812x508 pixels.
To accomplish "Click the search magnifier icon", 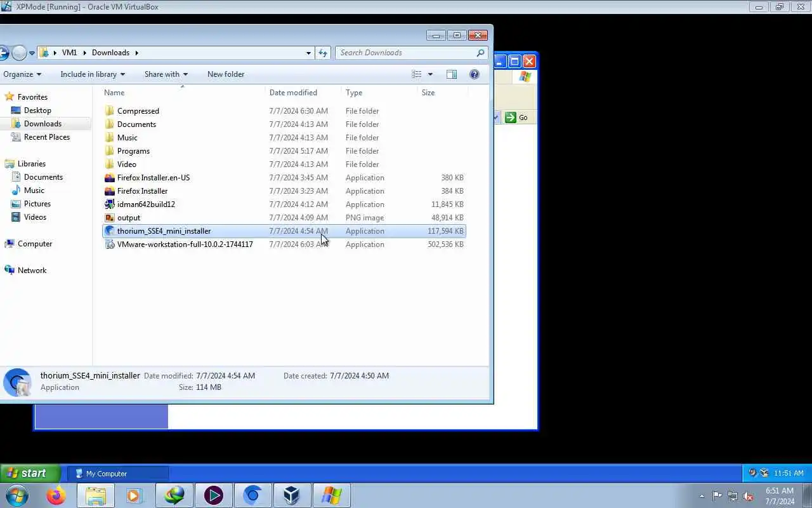I will [x=480, y=53].
